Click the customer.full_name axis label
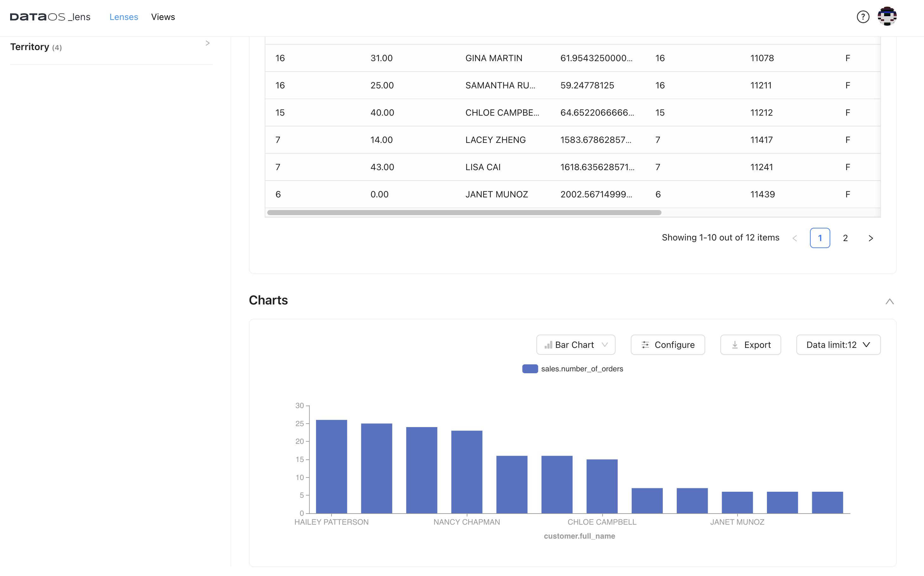Screen dimensions: 924x576 coord(579,536)
